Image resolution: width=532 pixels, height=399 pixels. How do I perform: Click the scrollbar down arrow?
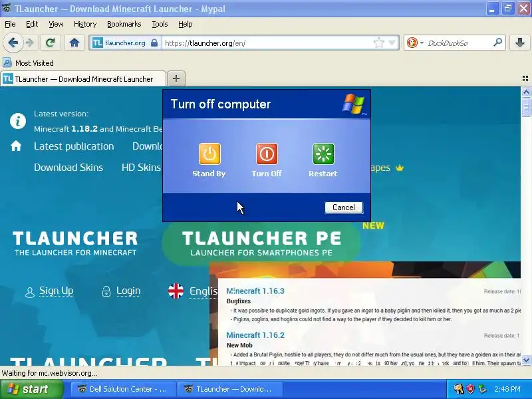(x=526, y=360)
